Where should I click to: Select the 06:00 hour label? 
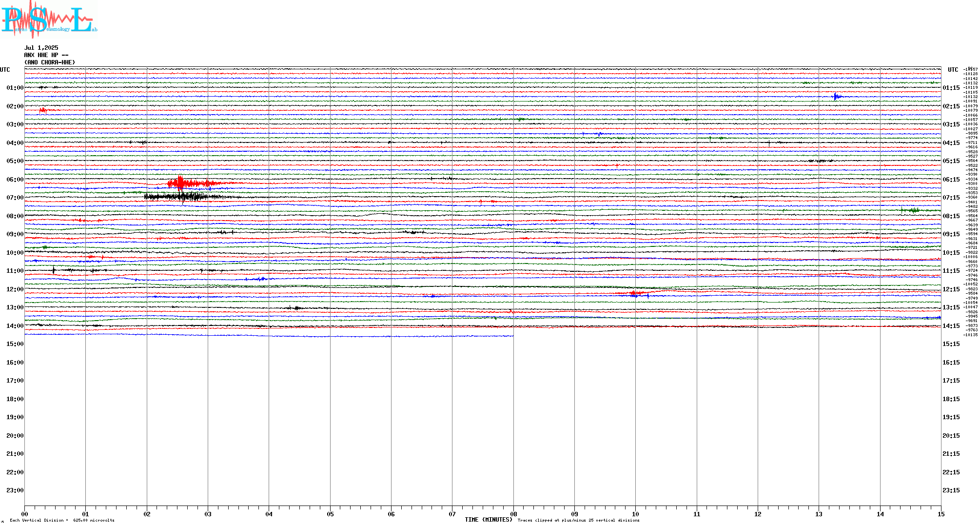[15, 180]
